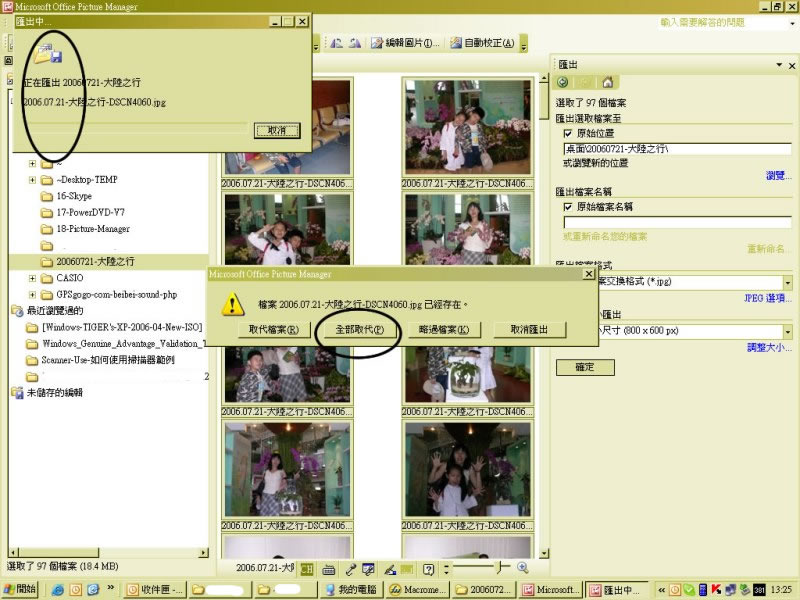
Task: Open the export file format (*.jpg) dropdown
Action: point(788,282)
